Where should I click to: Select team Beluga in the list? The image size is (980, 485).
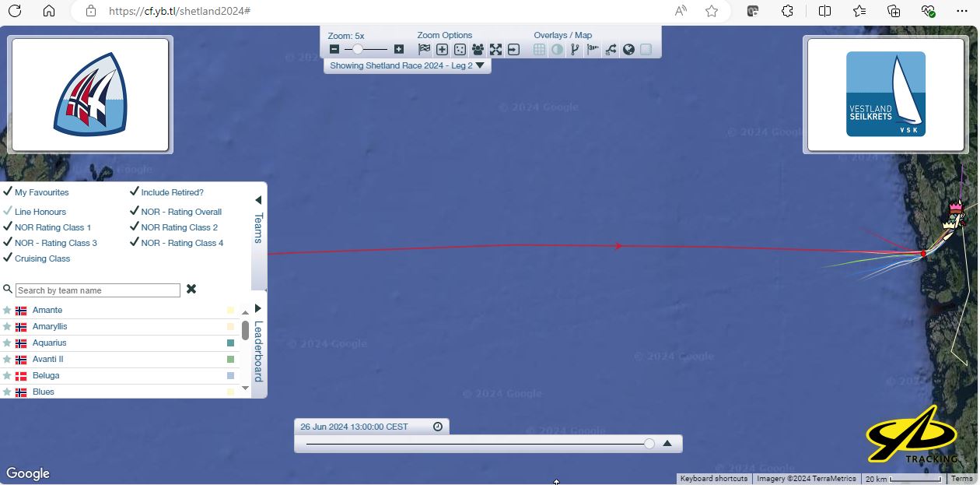(46, 375)
